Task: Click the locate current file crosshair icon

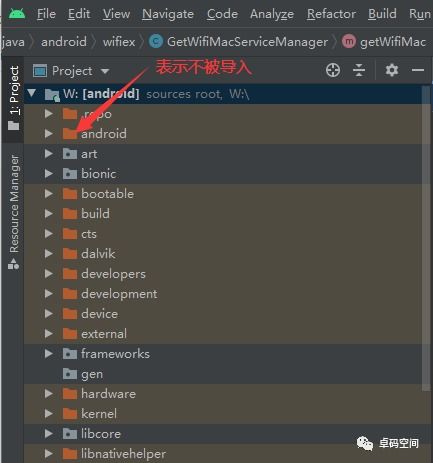Action: point(333,70)
